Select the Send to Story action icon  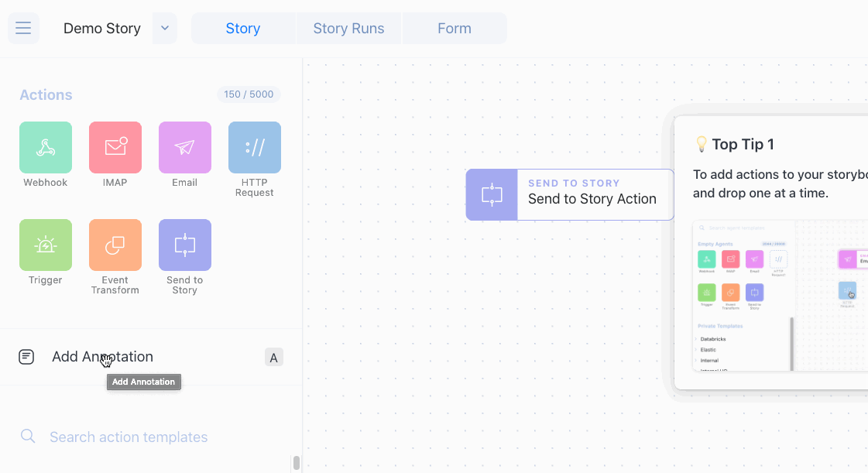[185, 245]
